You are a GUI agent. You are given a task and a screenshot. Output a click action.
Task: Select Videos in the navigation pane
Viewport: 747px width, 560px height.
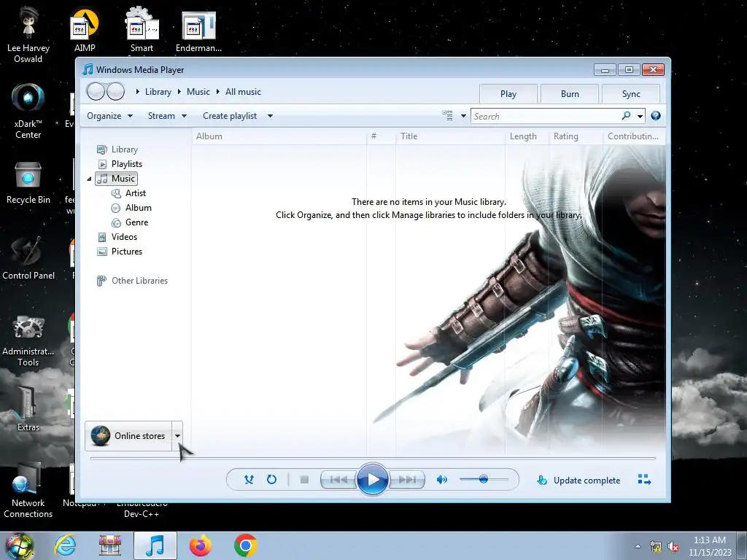pos(117,237)
